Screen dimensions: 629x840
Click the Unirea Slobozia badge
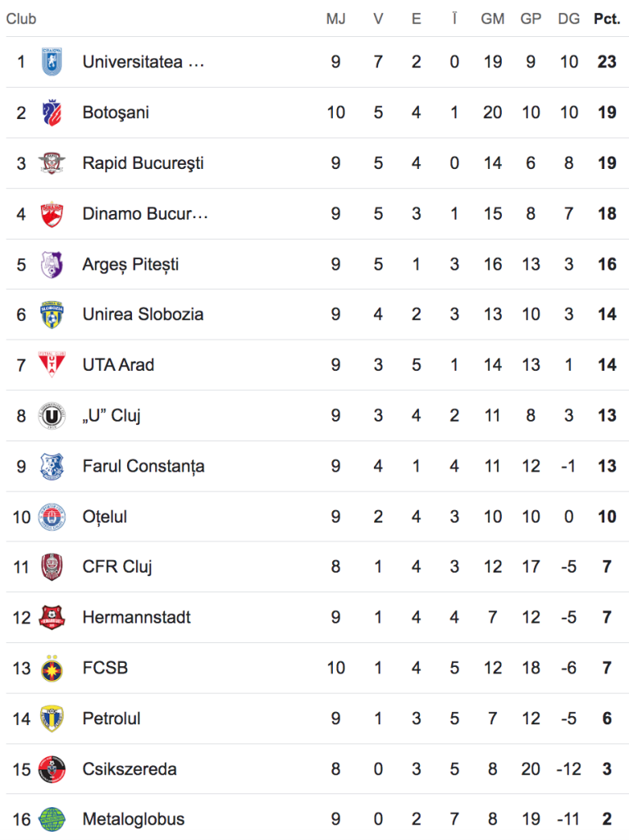pos(52,314)
